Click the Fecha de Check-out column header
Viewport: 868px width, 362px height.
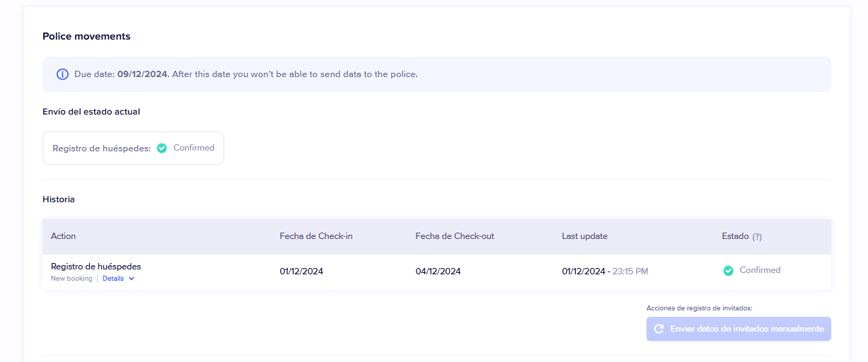454,236
